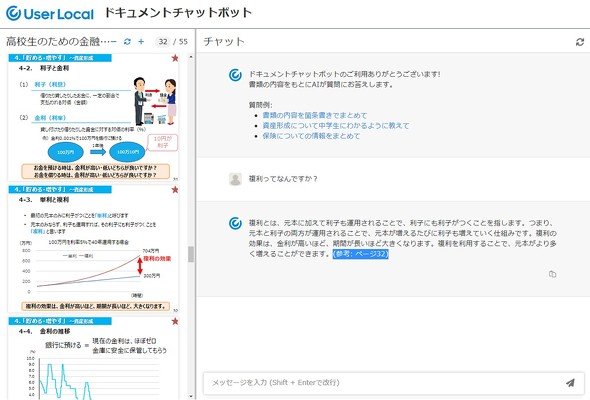Open the 4-3 単利と複利 slide thumbnail
The height and width of the screenshot is (400, 590).
(94, 249)
